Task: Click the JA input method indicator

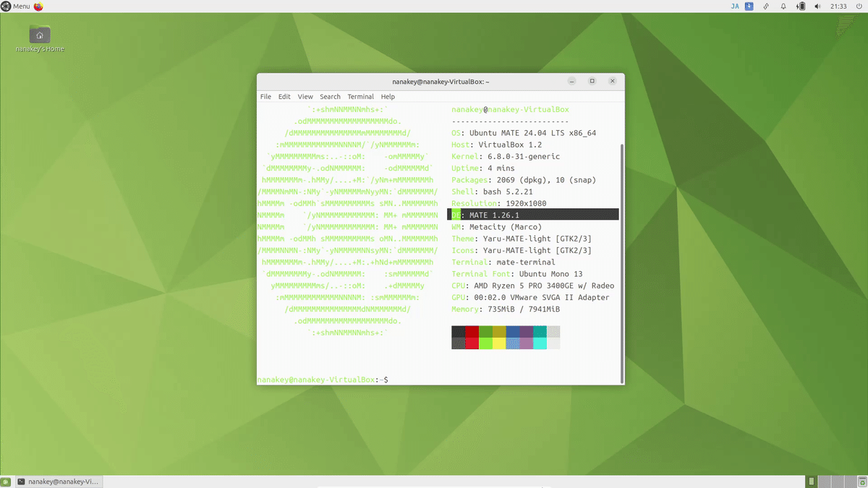Action: 735,7
